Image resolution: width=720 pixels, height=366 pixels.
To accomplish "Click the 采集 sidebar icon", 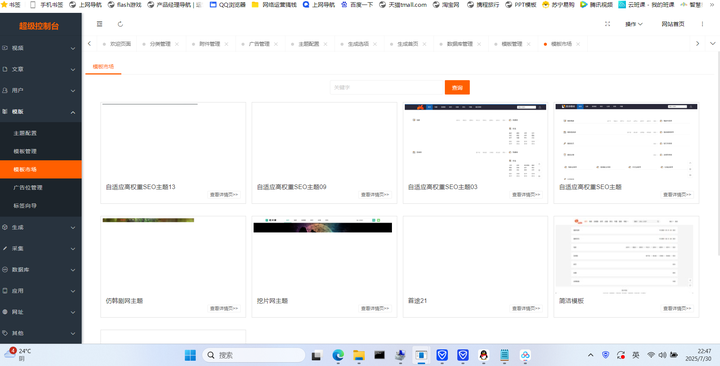I will tap(5, 248).
